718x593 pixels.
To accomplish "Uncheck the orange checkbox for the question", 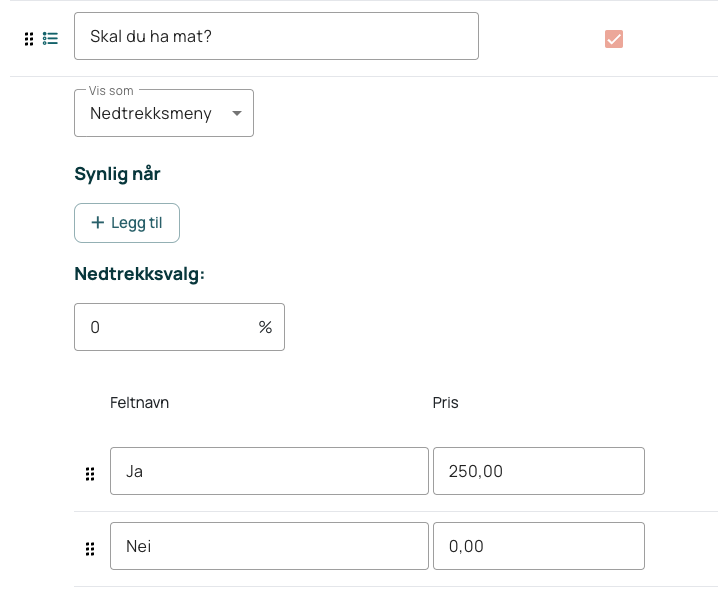I will (x=614, y=39).
